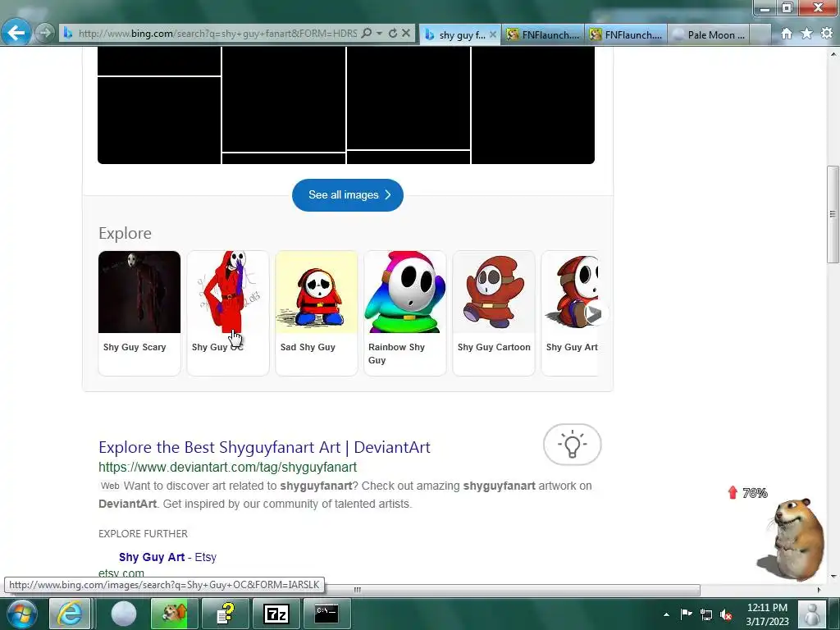Click the scroll up arrow of page
The width and height of the screenshot is (840, 630).
coord(833,54)
